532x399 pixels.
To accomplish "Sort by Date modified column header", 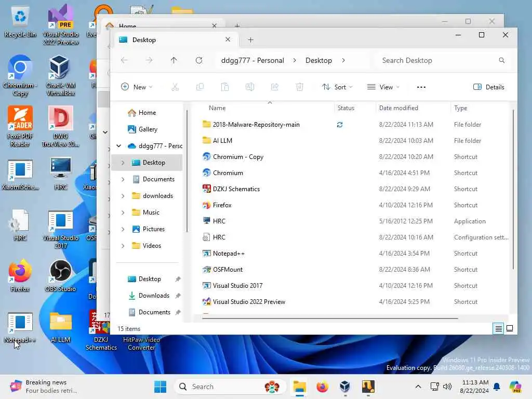I will coord(398,108).
